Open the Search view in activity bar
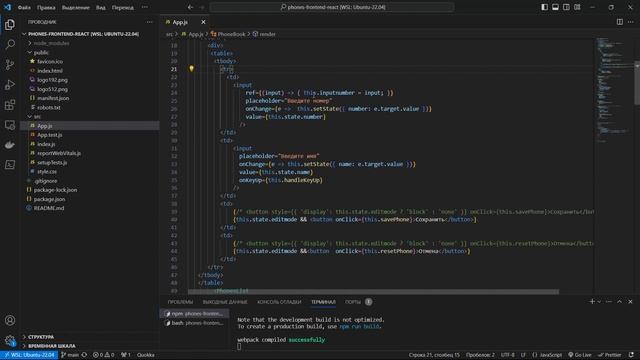The height and width of the screenshot is (360, 640). 10,44
